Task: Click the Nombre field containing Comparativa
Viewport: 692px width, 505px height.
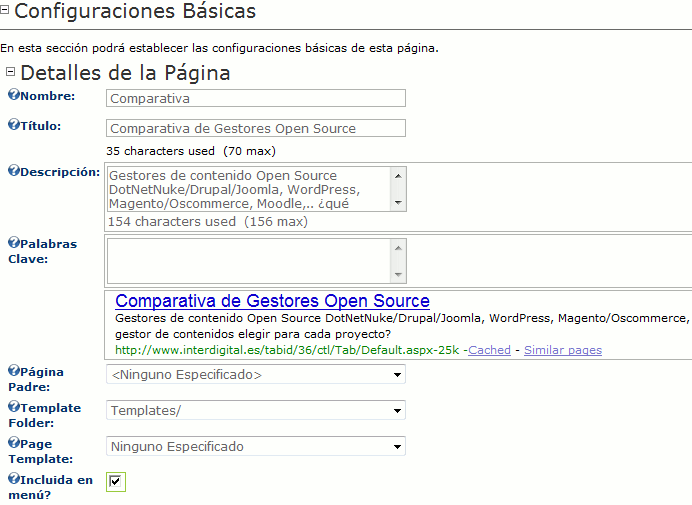Action: (256, 98)
